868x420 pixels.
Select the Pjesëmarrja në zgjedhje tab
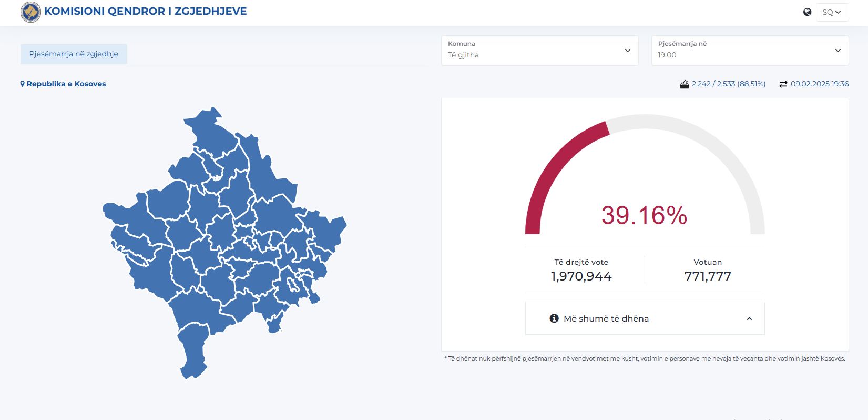click(74, 54)
